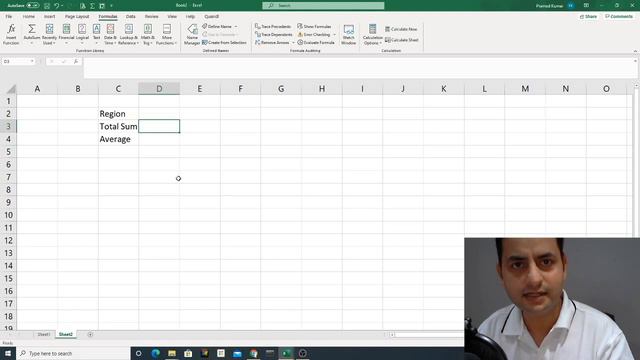This screenshot has height=360, width=640.
Task: Open Recently Used functions list
Action: pos(49,34)
